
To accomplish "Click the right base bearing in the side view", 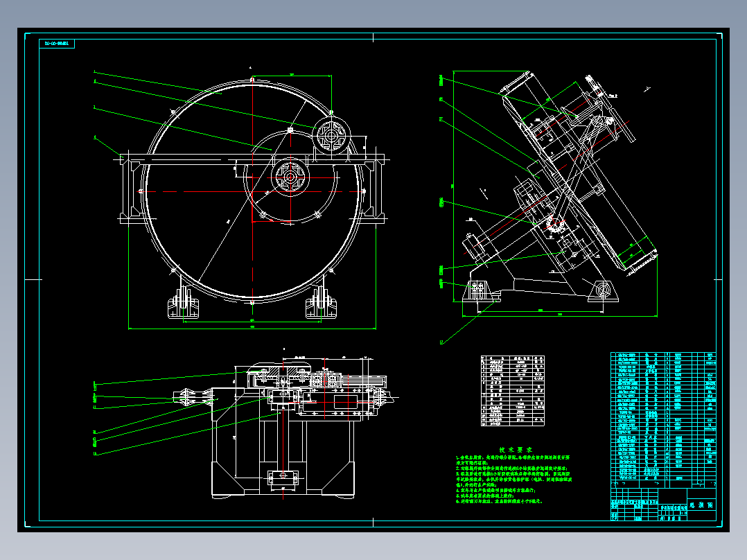I will coord(603,290).
